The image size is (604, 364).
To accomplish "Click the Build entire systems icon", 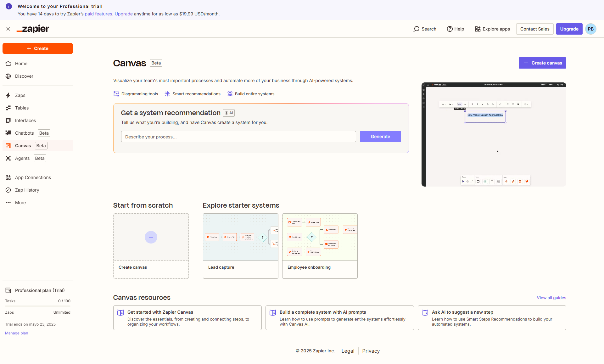I will click(x=230, y=94).
